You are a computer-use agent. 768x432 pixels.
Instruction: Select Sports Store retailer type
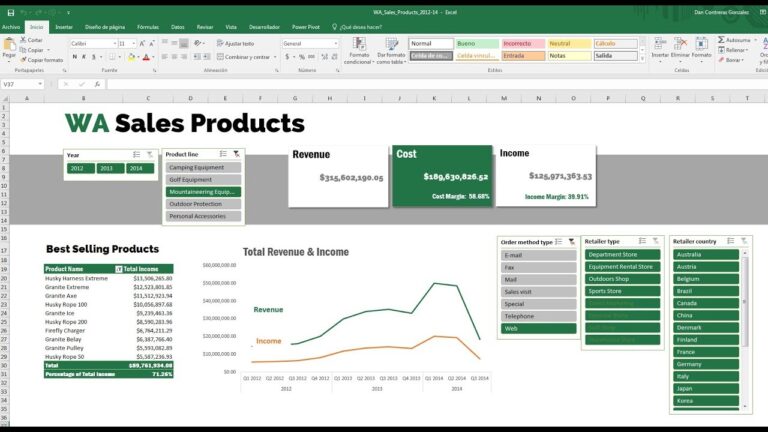(623, 291)
